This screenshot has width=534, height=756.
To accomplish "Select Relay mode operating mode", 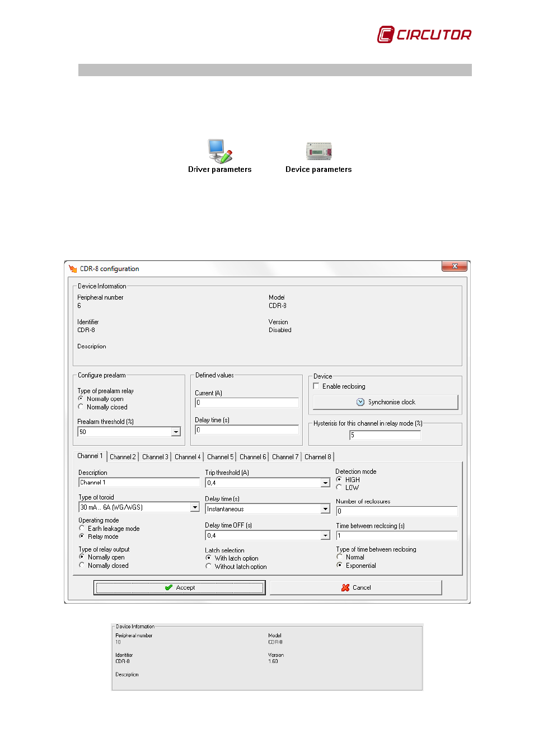I will tap(82, 536).
